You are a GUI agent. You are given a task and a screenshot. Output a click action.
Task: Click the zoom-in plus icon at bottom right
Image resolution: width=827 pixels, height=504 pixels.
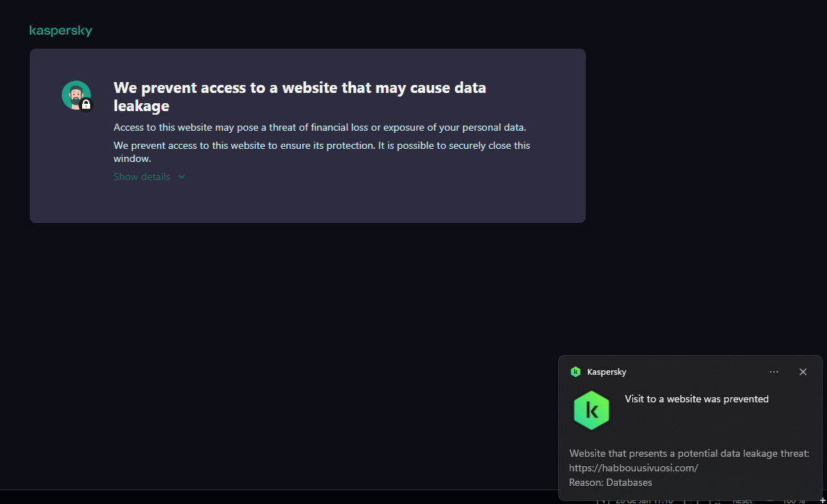(x=822, y=500)
